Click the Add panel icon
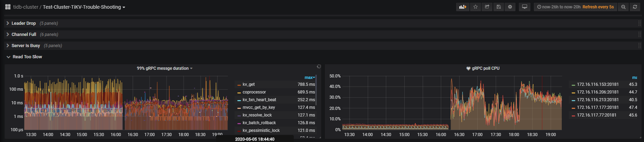The width and height of the screenshot is (644, 142). click(462, 7)
